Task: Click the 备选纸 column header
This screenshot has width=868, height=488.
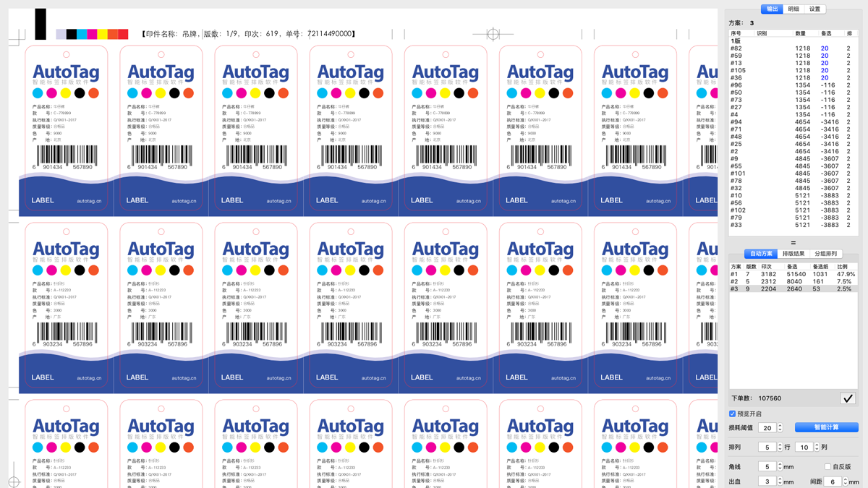Action: click(x=822, y=267)
